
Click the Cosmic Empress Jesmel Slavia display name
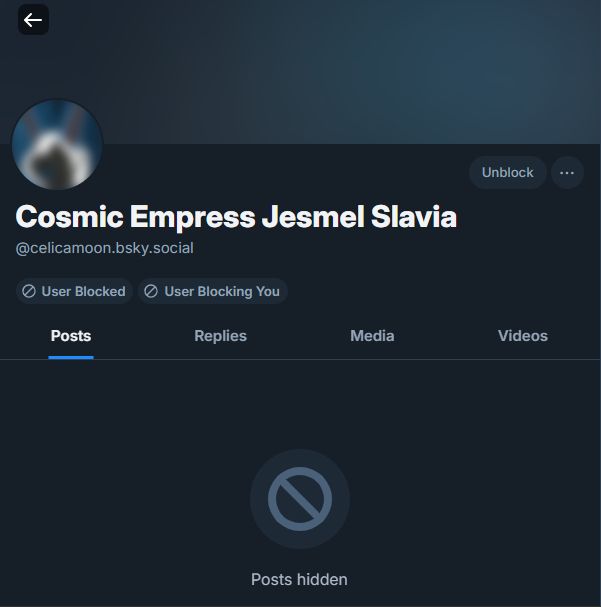click(236, 217)
